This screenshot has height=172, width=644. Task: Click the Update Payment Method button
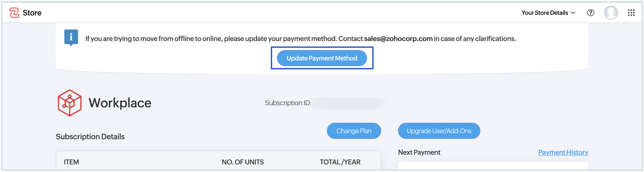pos(322,58)
